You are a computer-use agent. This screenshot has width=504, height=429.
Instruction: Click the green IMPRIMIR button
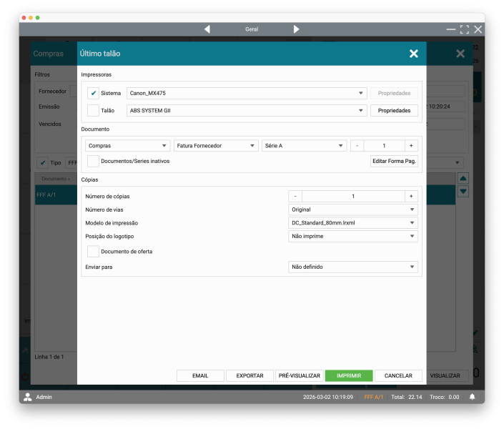pyautogui.click(x=349, y=375)
